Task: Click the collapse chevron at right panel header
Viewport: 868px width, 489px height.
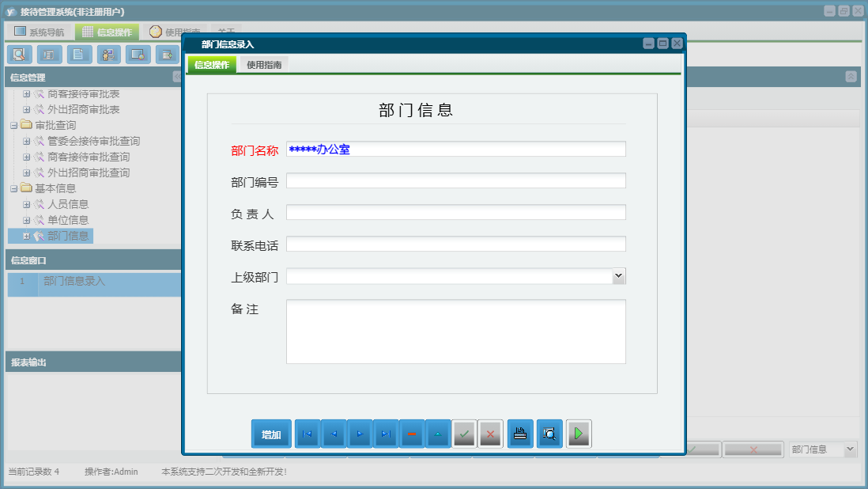Action: pyautogui.click(x=851, y=77)
